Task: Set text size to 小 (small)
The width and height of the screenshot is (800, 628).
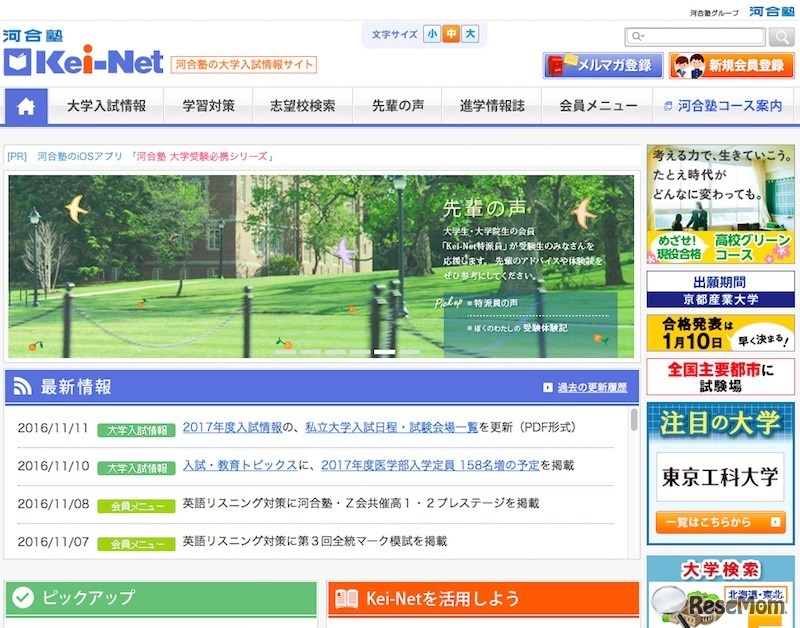Action: 432,34
